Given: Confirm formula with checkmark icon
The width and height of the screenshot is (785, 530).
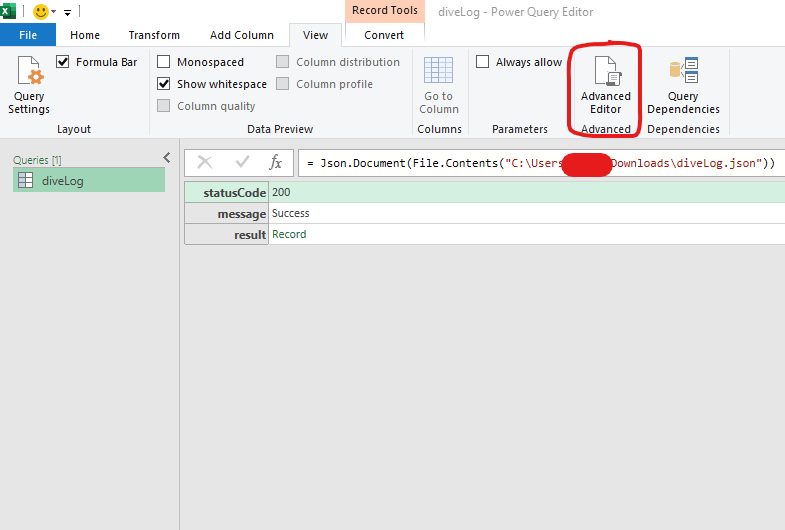Looking at the screenshot, I should coord(242,162).
